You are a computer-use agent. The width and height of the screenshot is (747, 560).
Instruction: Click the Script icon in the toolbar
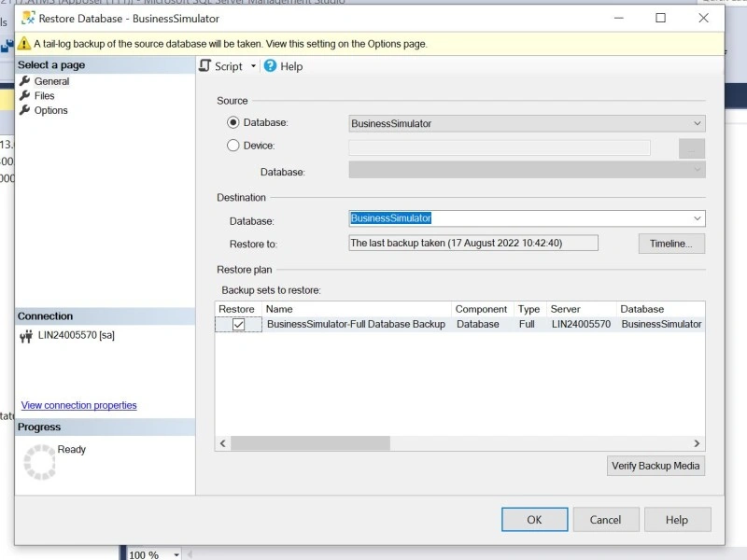(205, 65)
